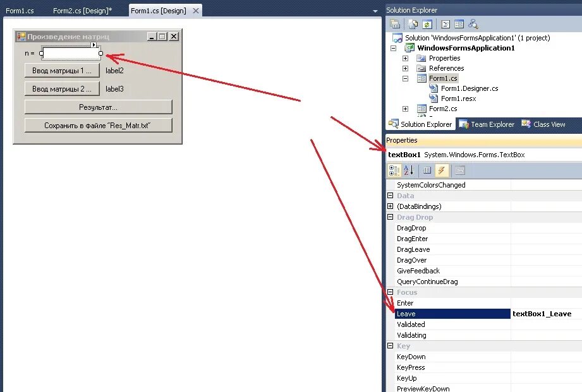
Task: Expand the Properties node in Solution Explorer
Action: pos(405,58)
